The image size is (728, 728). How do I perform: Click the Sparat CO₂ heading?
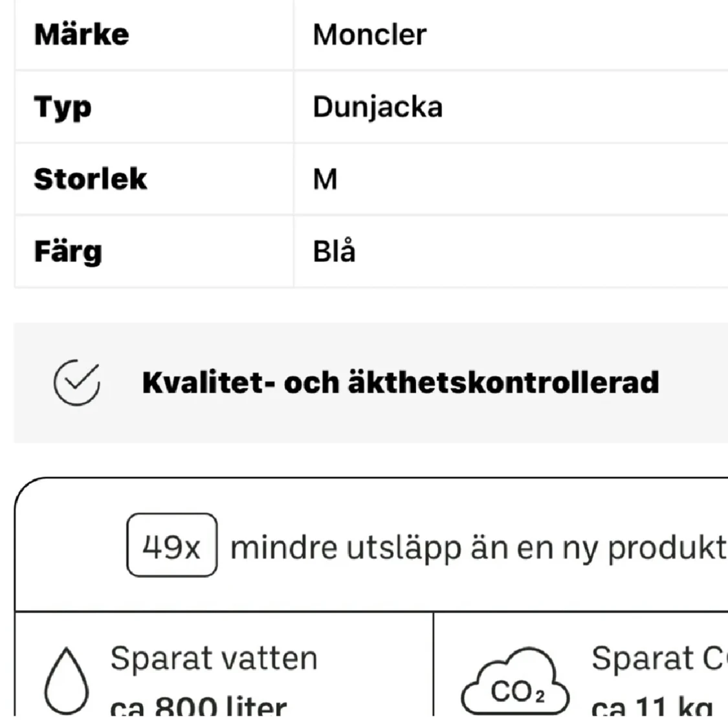tap(658, 659)
